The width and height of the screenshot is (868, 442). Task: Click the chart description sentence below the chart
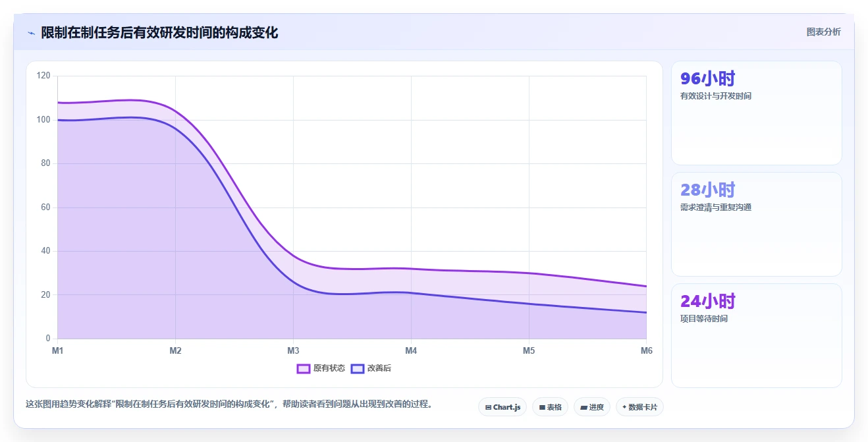click(231, 404)
